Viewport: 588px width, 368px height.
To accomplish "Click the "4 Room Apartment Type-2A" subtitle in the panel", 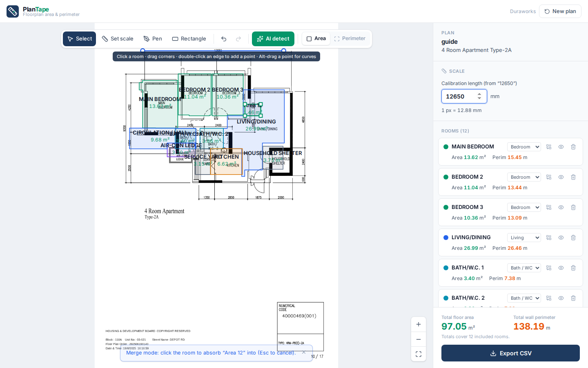I will (x=477, y=50).
